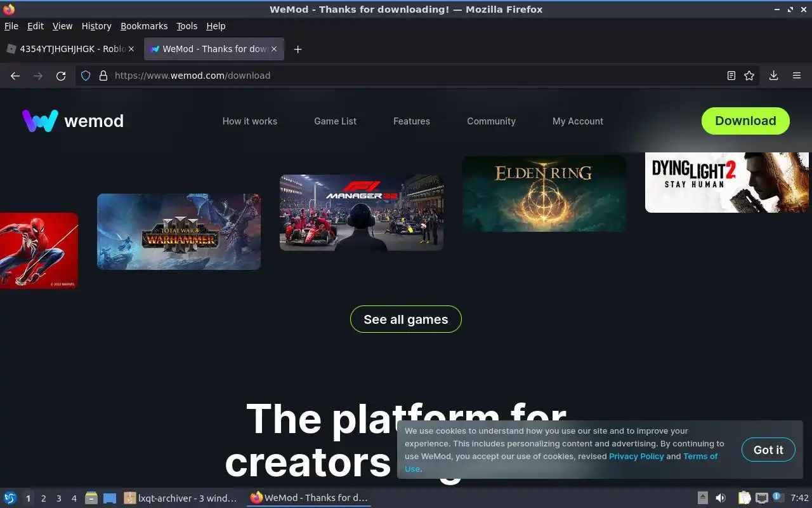Open the file manager from taskbar
The image size is (812, 508).
tap(91, 498)
